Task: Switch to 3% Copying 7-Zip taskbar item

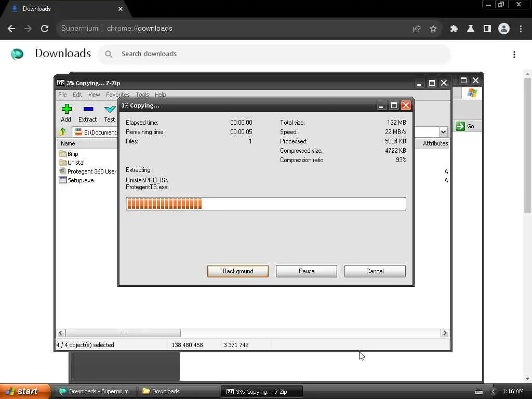Action: (x=261, y=392)
